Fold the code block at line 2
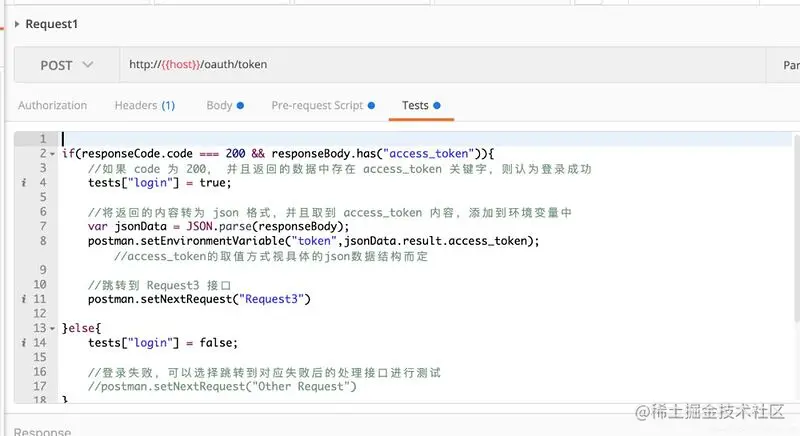This screenshot has height=436, width=800. tap(53, 154)
